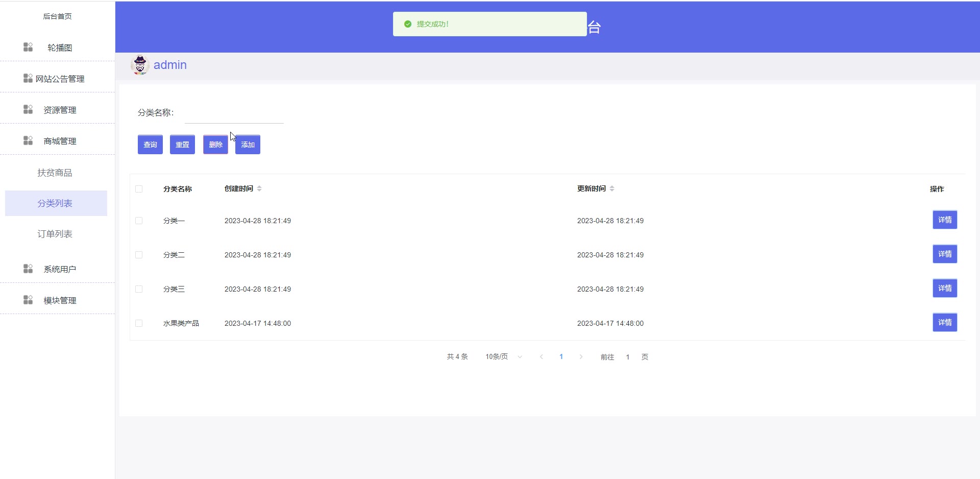Click the 分类二 category name cell
Image resolution: width=980 pixels, height=479 pixels.
[174, 255]
